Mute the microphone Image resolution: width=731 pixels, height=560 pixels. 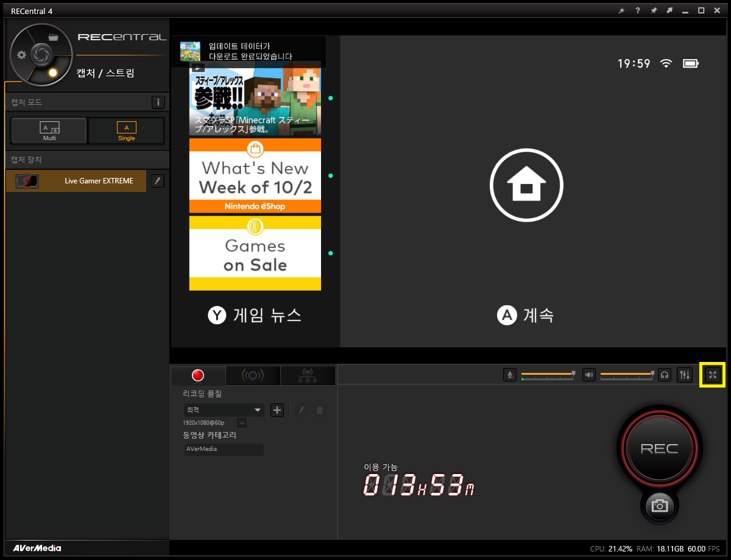coord(510,375)
